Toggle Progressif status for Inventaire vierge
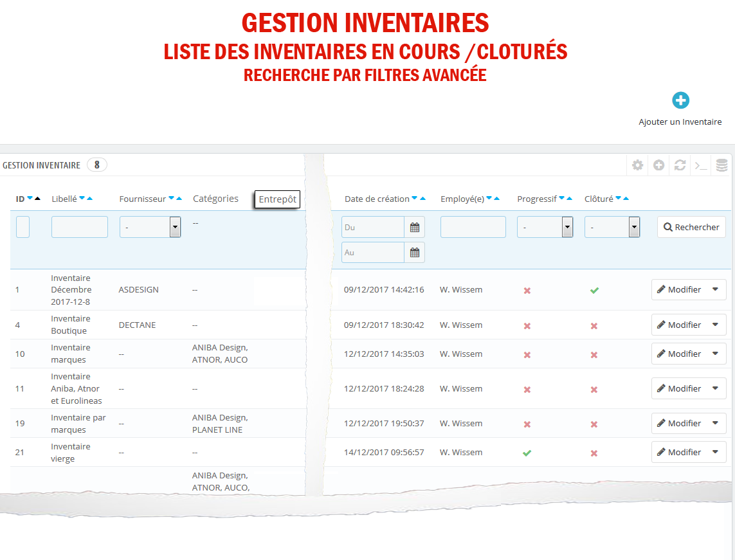The width and height of the screenshot is (735, 560). [x=527, y=453]
